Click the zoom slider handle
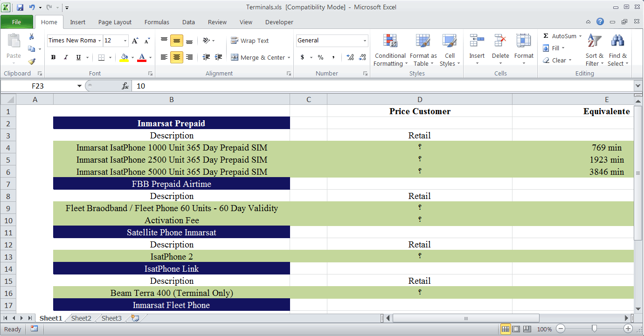 click(x=594, y=329)
